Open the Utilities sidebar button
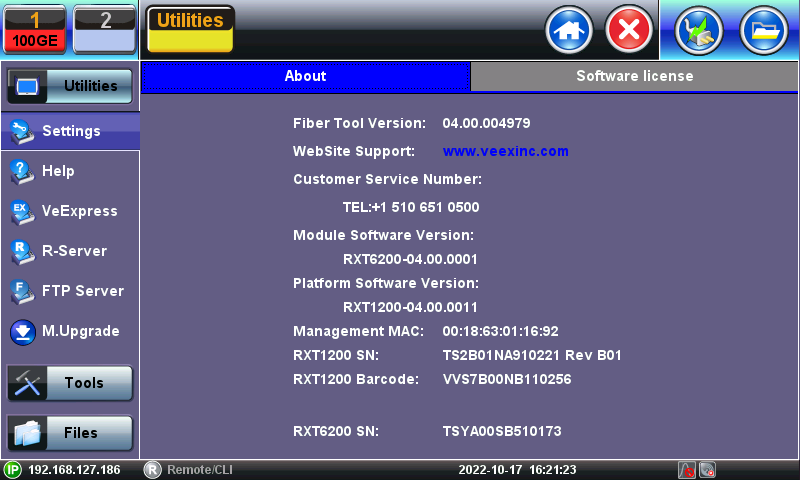 (70, 86)
